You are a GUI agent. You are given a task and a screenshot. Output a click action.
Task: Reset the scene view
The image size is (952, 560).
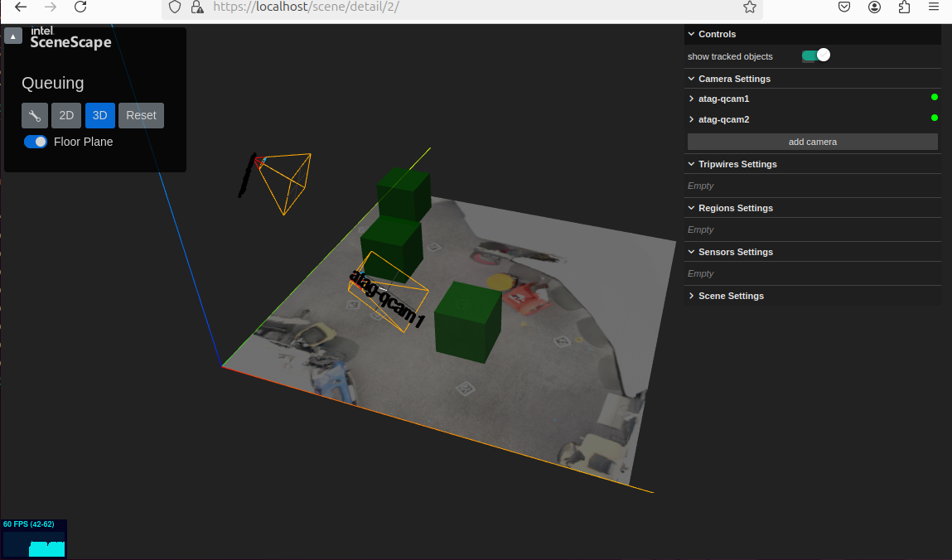click(140, 115)
